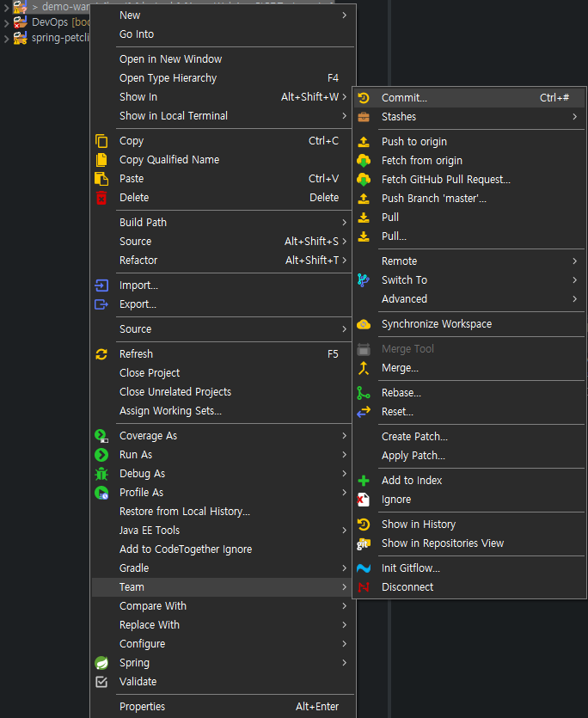Open the Coverage As submenu
Viewport: 588px width, 718px height.
click(x=223, y=436)
